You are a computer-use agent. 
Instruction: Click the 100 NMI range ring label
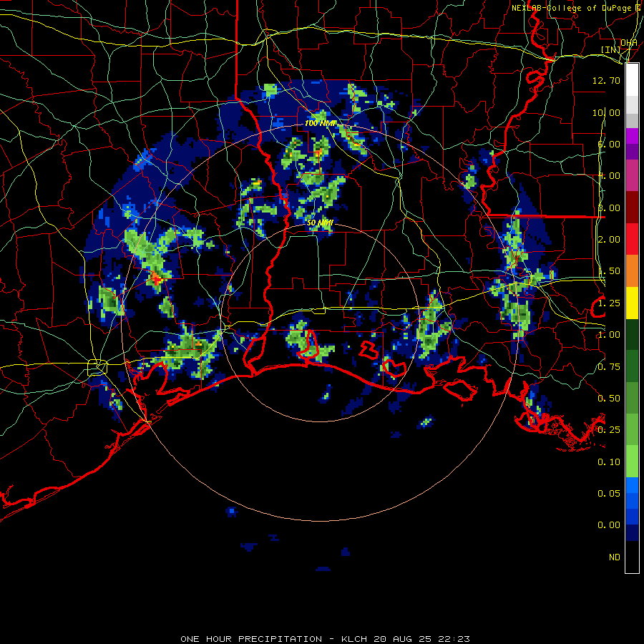[x=319, y=123]
